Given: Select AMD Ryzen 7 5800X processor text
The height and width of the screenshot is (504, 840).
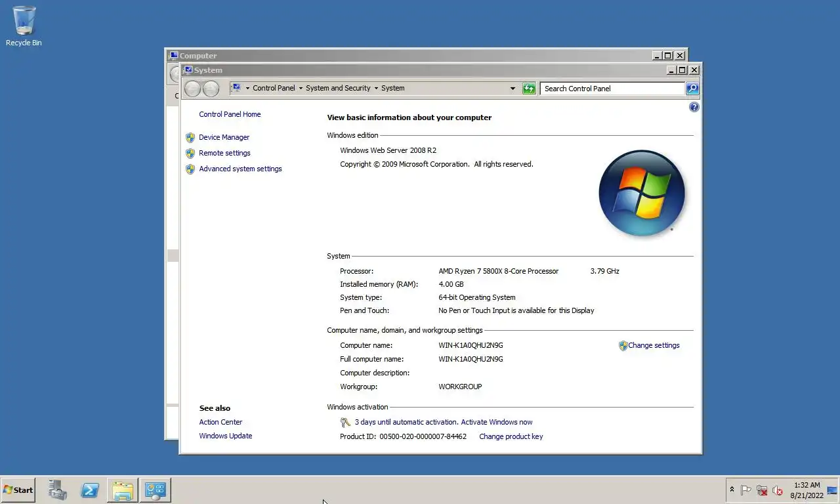Looking at the screenshot, I should coord(498,271).
